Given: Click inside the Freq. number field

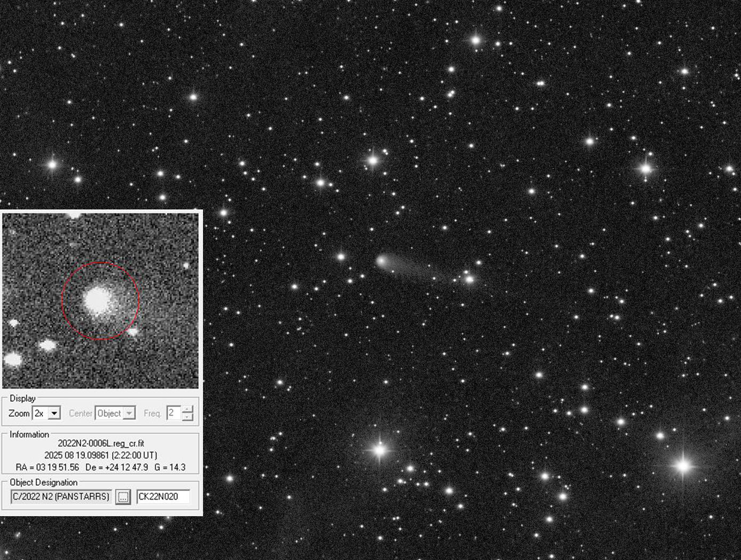Looking at the screenshot, I should click(173, 413).
